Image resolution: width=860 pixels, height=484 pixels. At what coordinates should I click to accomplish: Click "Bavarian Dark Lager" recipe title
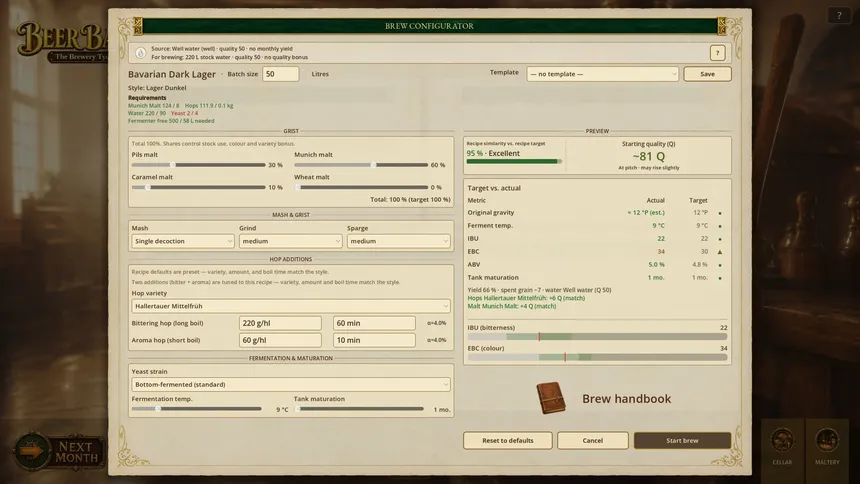point(172,74)
